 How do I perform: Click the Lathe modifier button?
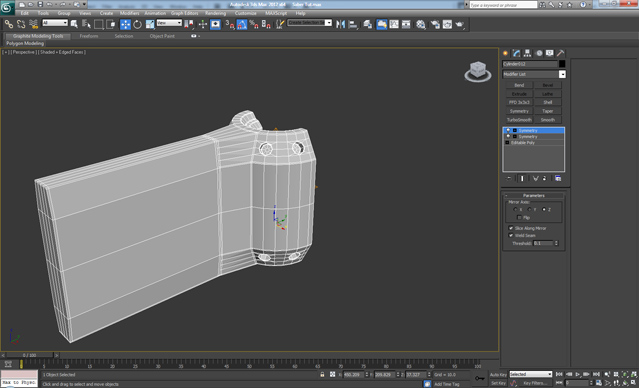[548, 94]
